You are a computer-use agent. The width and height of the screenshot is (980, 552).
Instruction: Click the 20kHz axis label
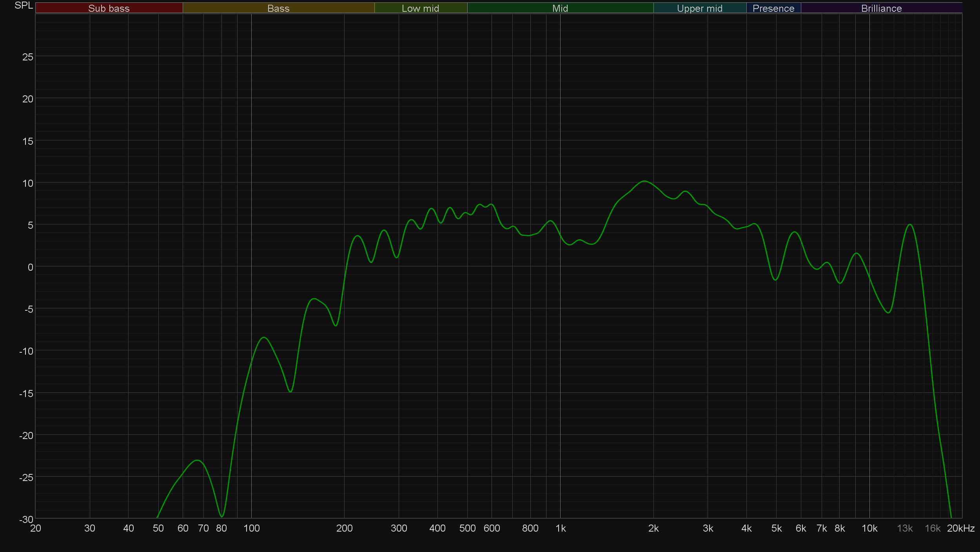click(x=960, y=528)
